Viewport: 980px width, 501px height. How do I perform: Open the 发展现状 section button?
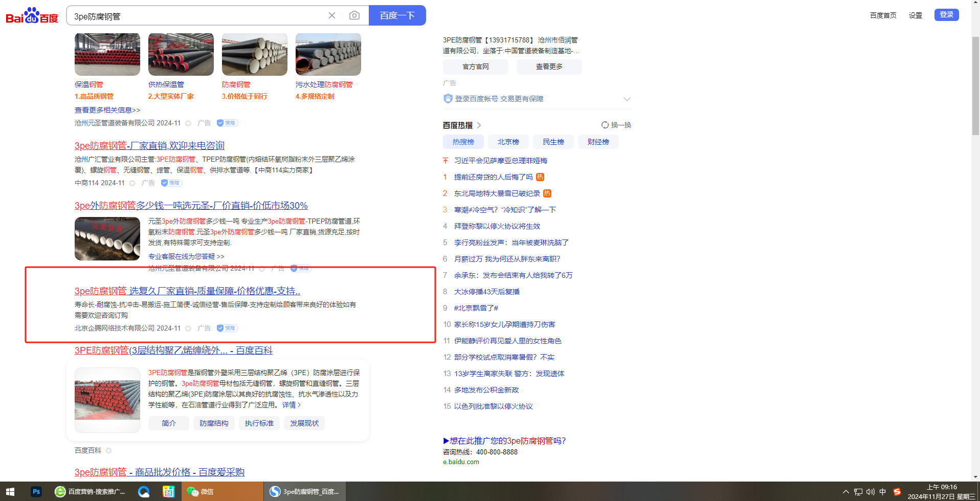click(x=304, y=423)
